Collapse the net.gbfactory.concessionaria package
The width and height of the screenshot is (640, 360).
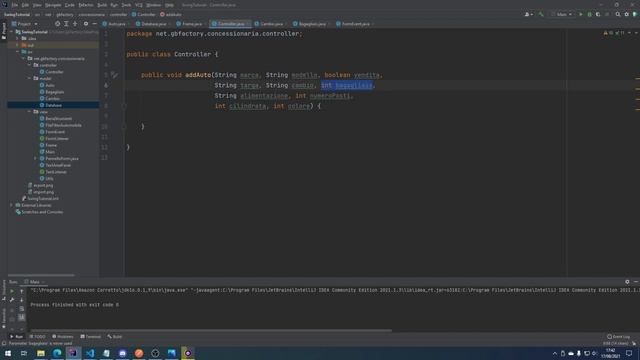(x=23, y=58)
